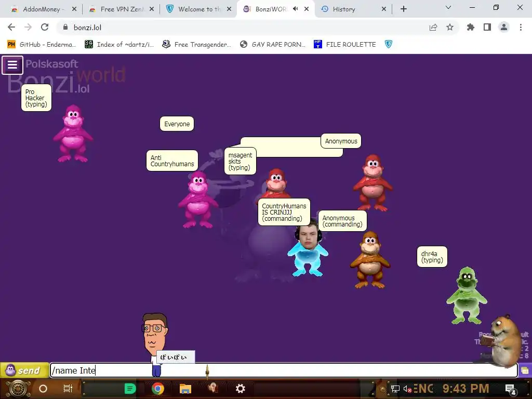Click the purple Bonzi send button
Image resolution: width=532 pixels, height=399 pixels.
pyautogui.click(x=24, y=370)
